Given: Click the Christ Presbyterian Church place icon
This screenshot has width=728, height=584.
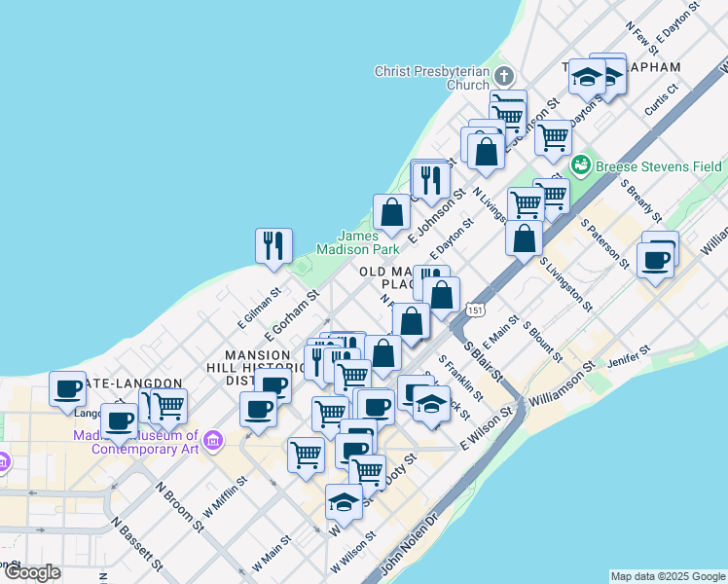Looking at the screenshot, I should click(x=503, y=77).
